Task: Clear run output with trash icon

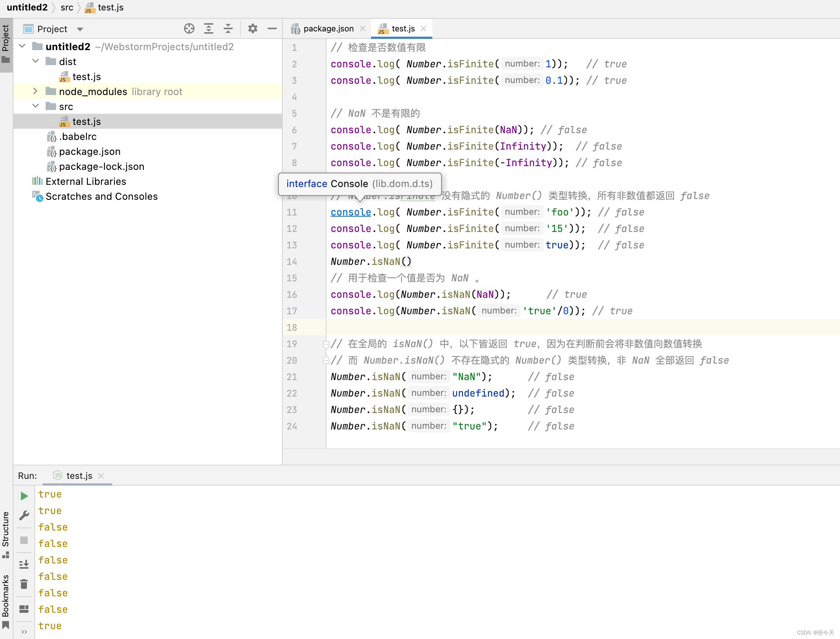Action: coord(24,584)
